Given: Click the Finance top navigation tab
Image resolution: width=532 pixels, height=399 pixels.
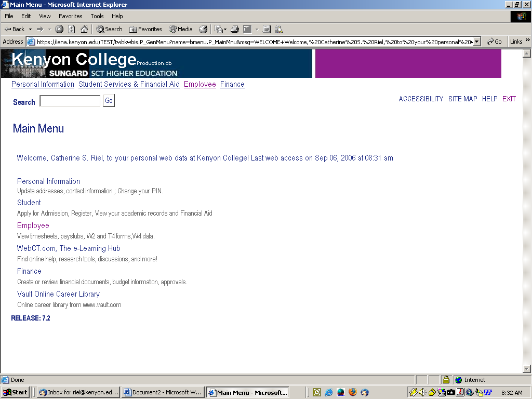Looking at the screenshot, I should tap(232, 84).
